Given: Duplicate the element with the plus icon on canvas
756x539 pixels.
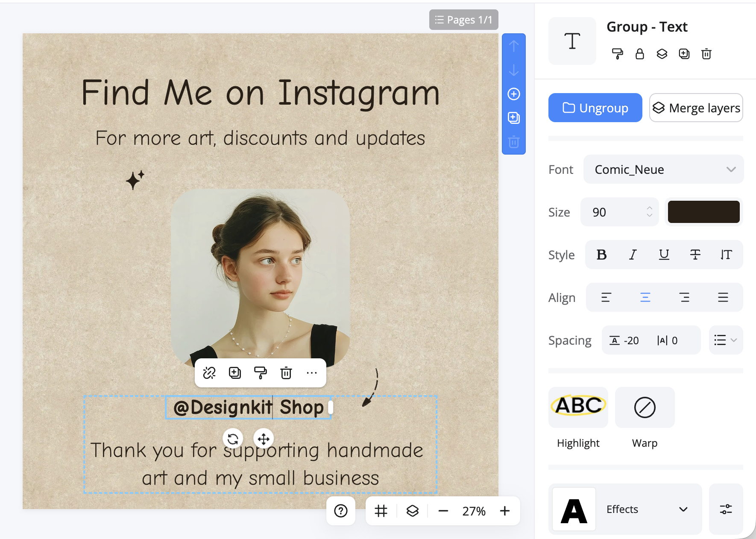Looking at the screenshot, I should [x=234, y=373].
